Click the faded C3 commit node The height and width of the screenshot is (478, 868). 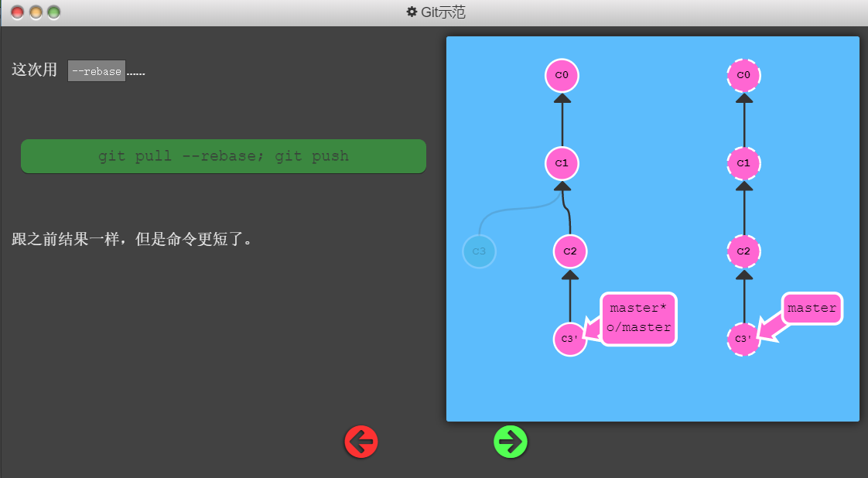pos(479,251)
